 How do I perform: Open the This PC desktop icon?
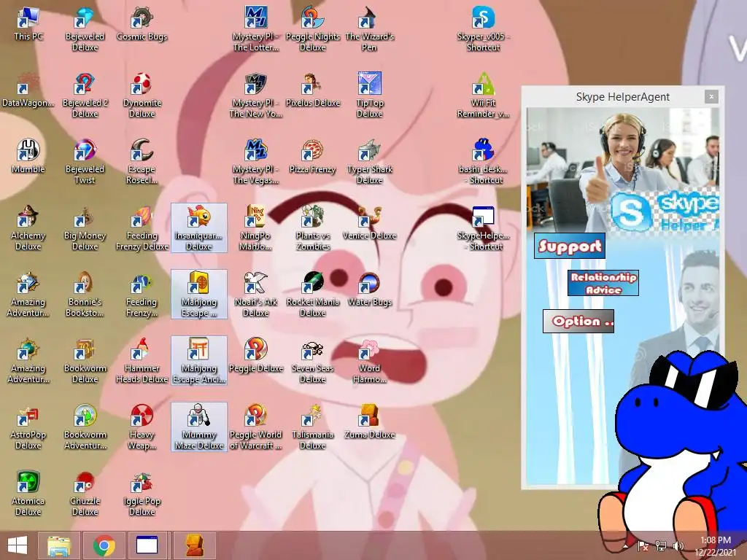coord(28,24)
